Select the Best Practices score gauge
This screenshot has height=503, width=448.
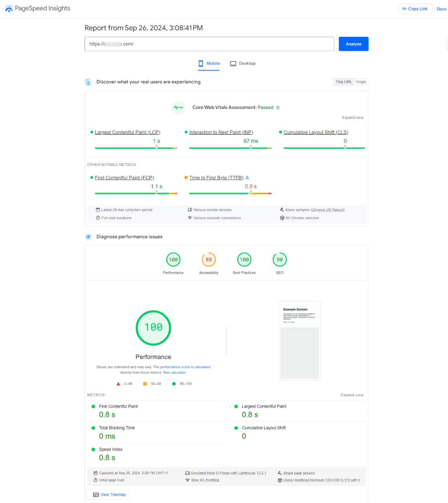click(244, 259)
